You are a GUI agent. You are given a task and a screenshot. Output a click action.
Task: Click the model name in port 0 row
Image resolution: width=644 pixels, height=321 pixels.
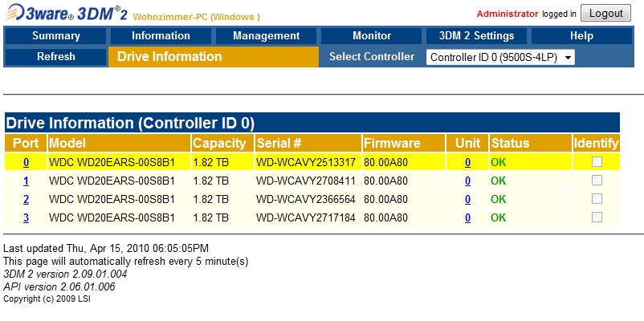pyautogui.click(x=112, y=163)
